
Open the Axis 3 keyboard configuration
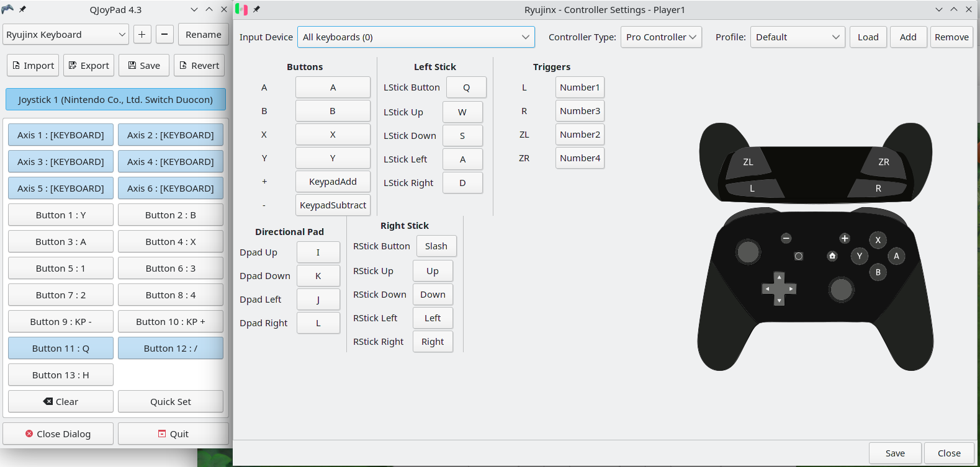[x=61, y=162]
